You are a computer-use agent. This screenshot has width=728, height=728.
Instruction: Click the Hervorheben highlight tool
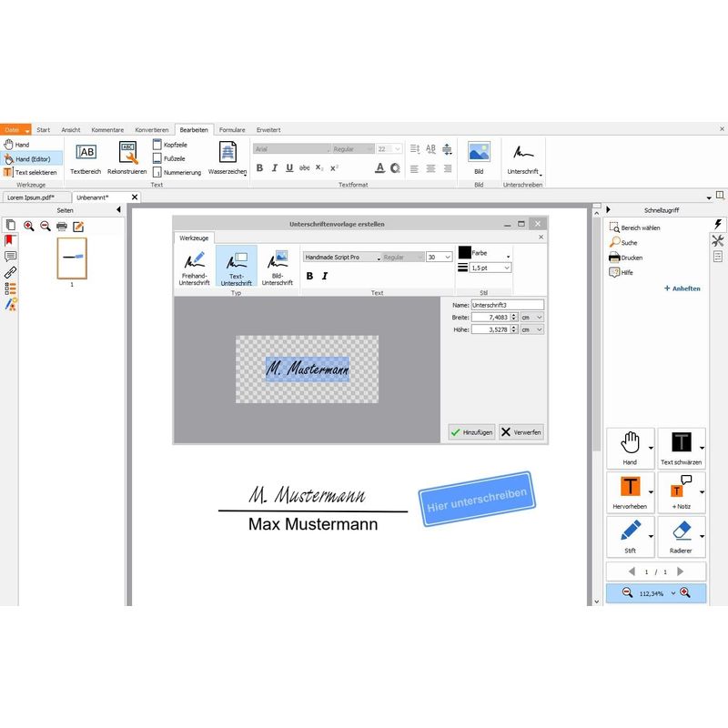(630, 491)
